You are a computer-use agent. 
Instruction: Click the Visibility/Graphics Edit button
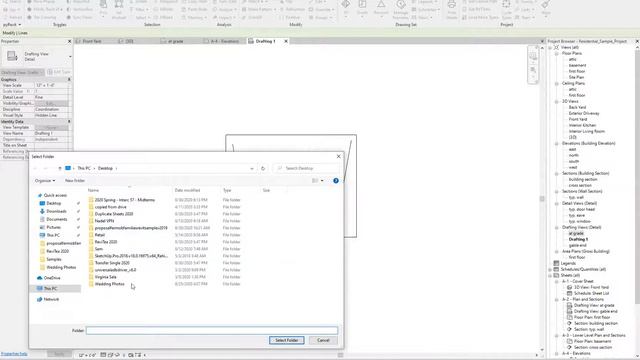51,103
